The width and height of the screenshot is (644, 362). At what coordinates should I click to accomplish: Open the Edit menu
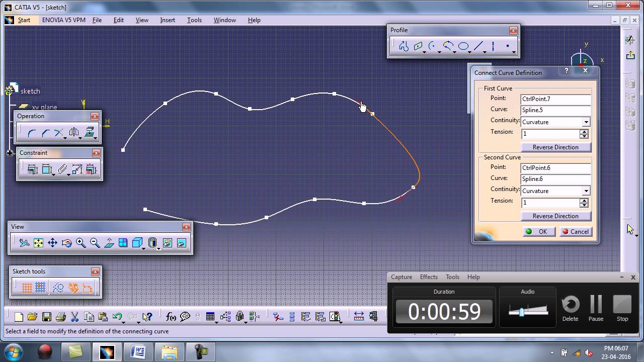119,20
